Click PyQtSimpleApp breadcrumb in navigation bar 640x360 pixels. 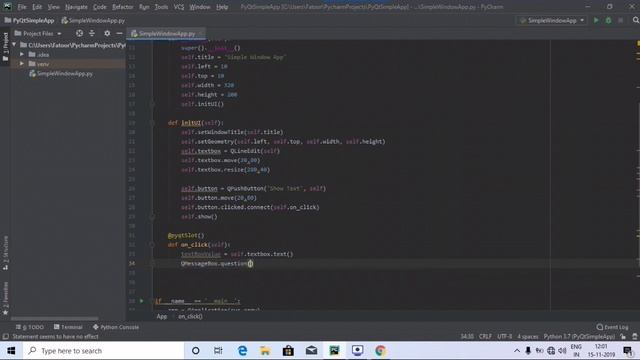click(29, 20)
